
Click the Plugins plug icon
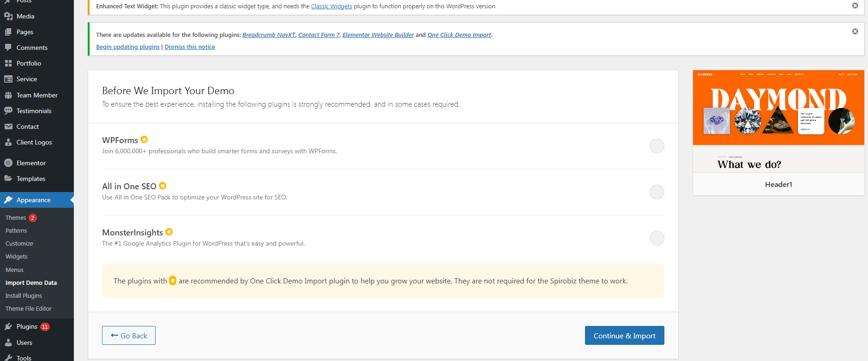[8, 326]
